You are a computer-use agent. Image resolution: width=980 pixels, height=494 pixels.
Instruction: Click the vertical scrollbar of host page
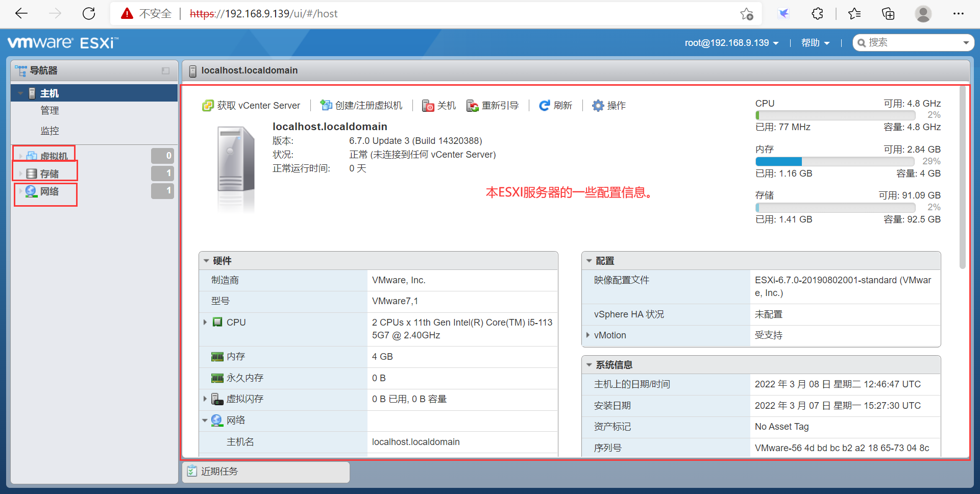[x=962, y=177]
